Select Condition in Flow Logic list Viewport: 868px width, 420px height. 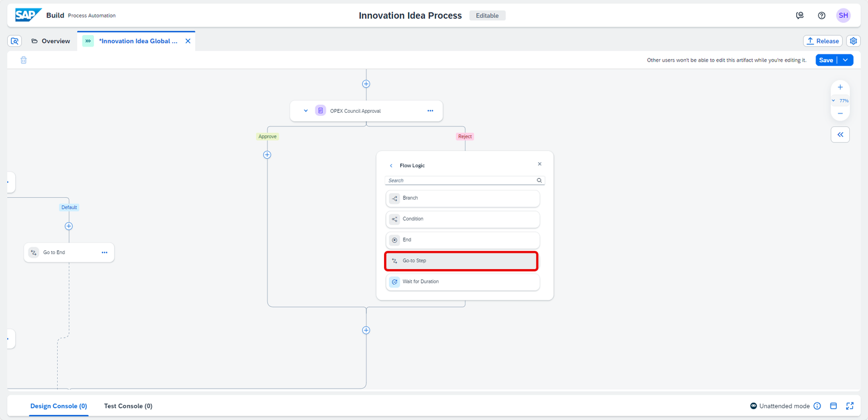coord(463,219)
